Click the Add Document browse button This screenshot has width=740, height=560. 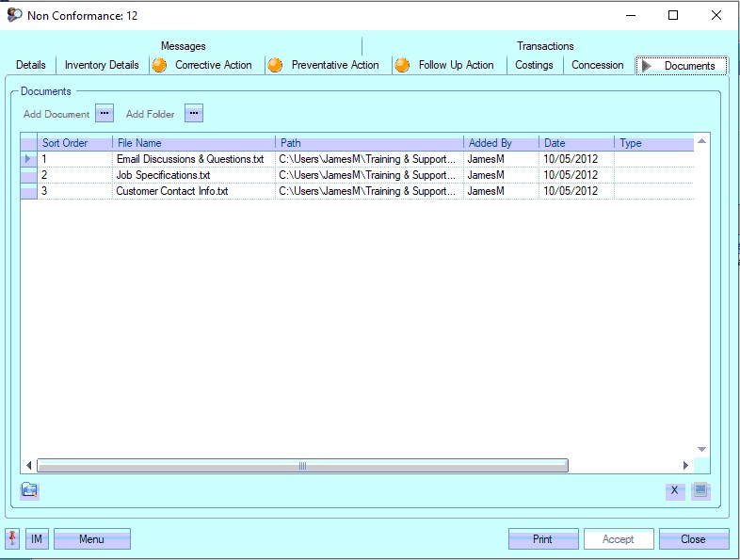click(105, 114)
